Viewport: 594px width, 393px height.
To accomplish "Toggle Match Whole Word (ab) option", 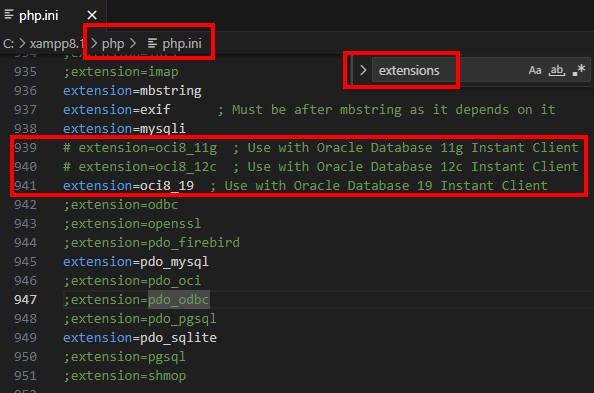I will click(x=556, y=70).
